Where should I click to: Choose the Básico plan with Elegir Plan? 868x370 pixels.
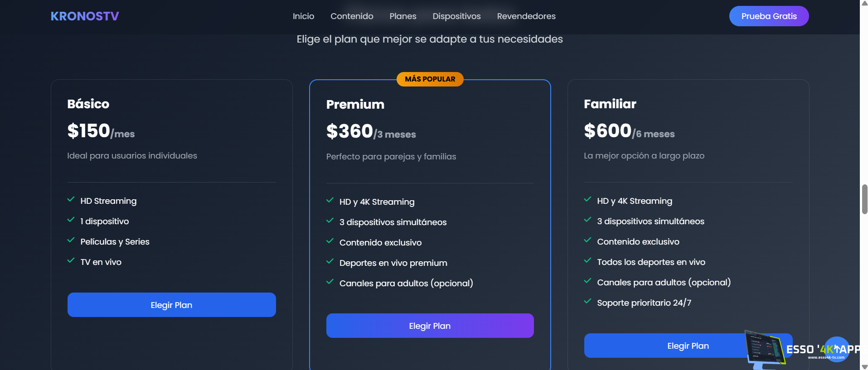(171, 305)
